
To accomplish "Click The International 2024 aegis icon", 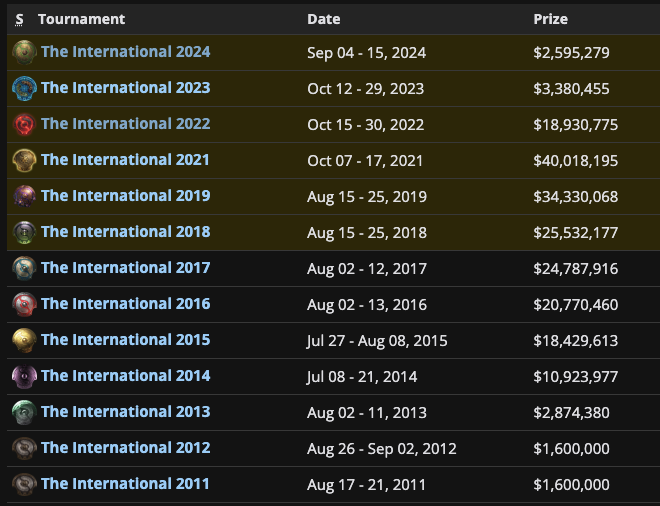I will coord(24,52).
